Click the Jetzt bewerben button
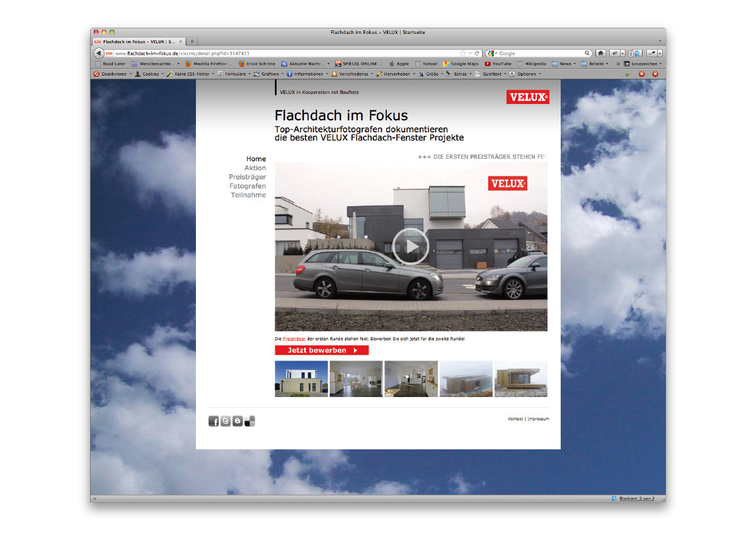Screen dimensions: 756x542 coord(321,350)
